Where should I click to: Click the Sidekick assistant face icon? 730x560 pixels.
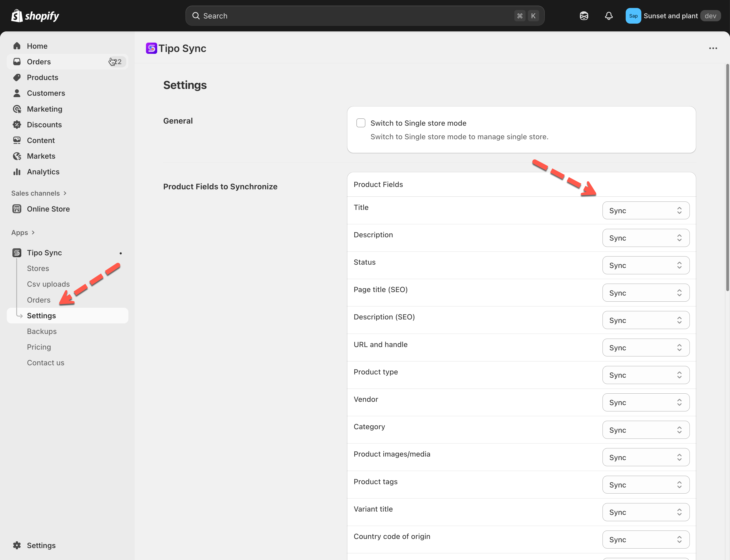pyautogui.click(x=584, y=16)
